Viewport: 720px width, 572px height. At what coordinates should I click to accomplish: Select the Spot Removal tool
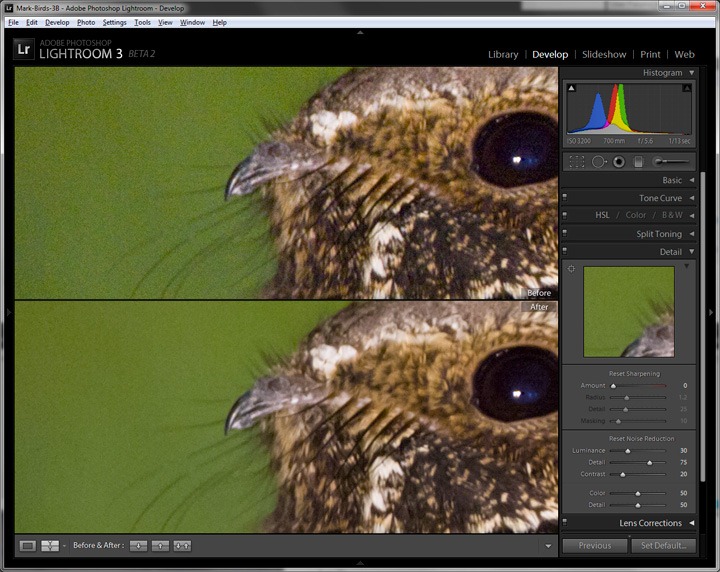click(x=599, y=162)
